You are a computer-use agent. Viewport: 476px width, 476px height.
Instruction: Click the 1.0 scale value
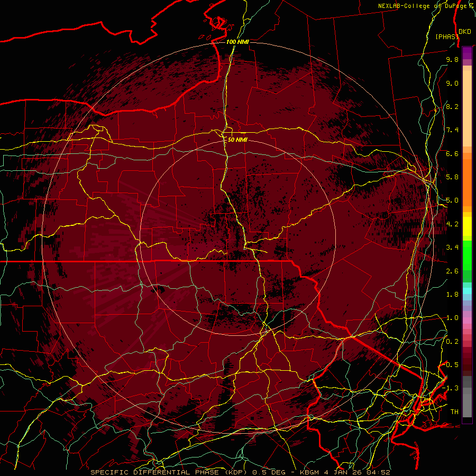452,318
